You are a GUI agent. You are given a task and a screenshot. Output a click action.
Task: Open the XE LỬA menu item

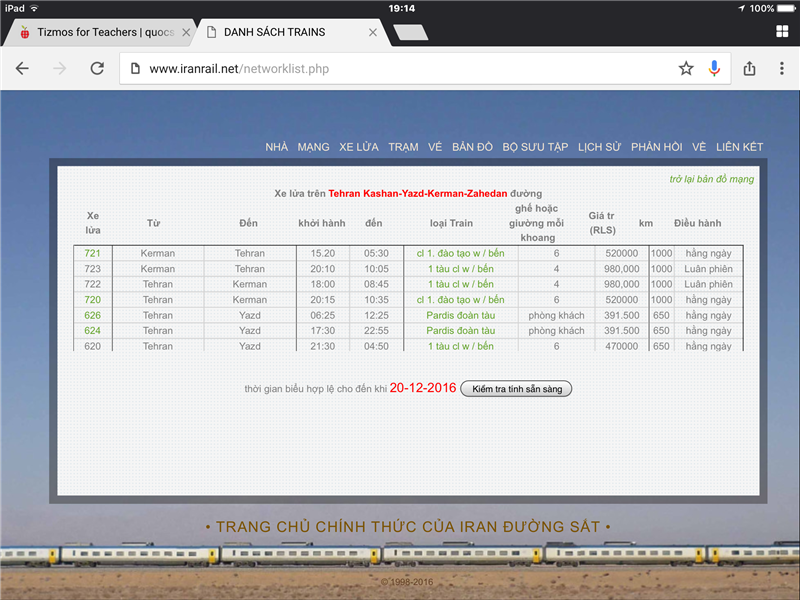[359, 147]
